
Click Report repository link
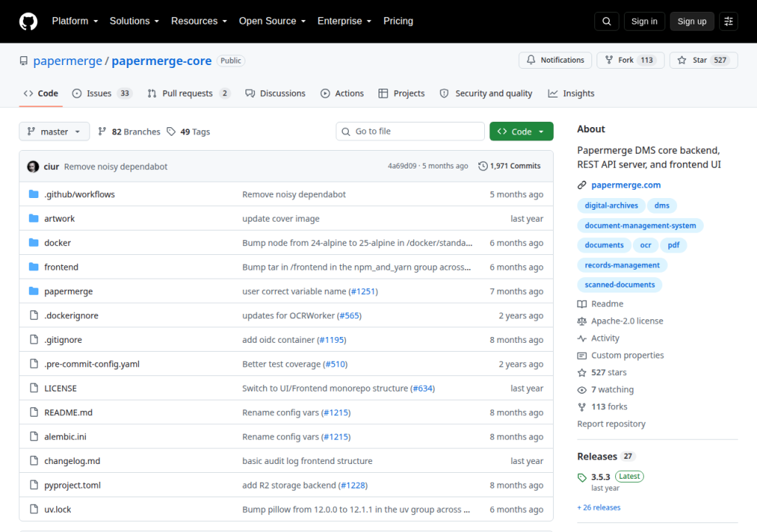(x=611, y=424)
